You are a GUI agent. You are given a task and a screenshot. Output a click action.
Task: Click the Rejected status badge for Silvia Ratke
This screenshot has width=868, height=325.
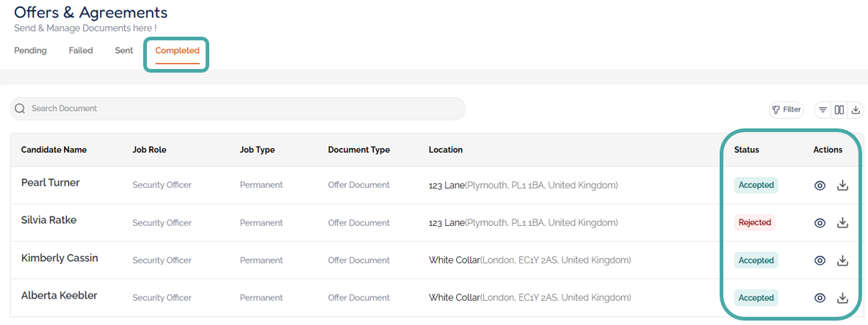pos(755,222)
